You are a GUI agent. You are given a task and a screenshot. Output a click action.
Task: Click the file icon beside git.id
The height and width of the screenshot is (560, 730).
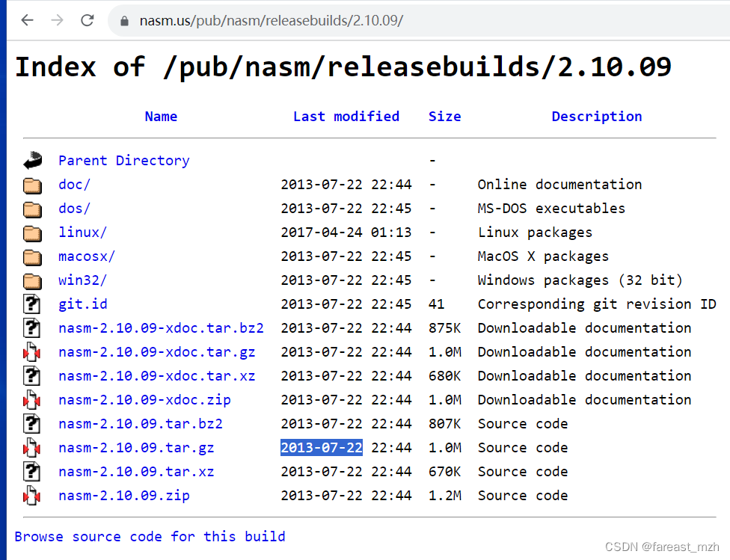tap(32, 304)
